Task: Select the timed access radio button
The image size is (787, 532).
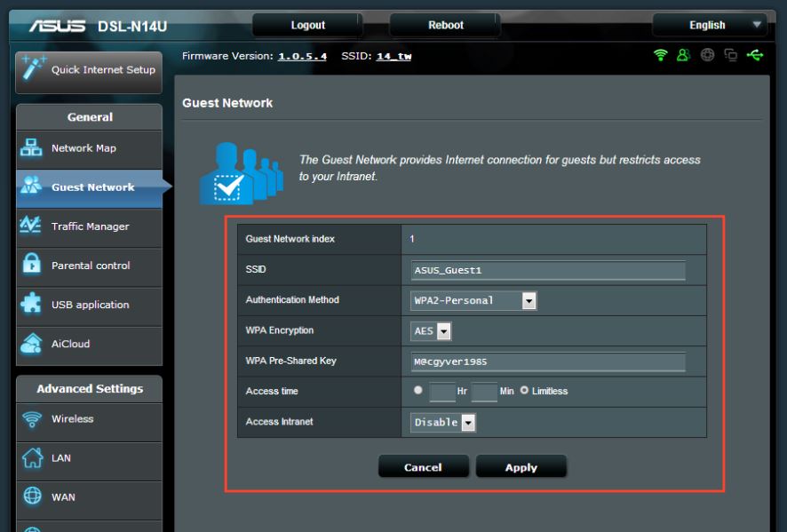Action: (x=418, y=390)
